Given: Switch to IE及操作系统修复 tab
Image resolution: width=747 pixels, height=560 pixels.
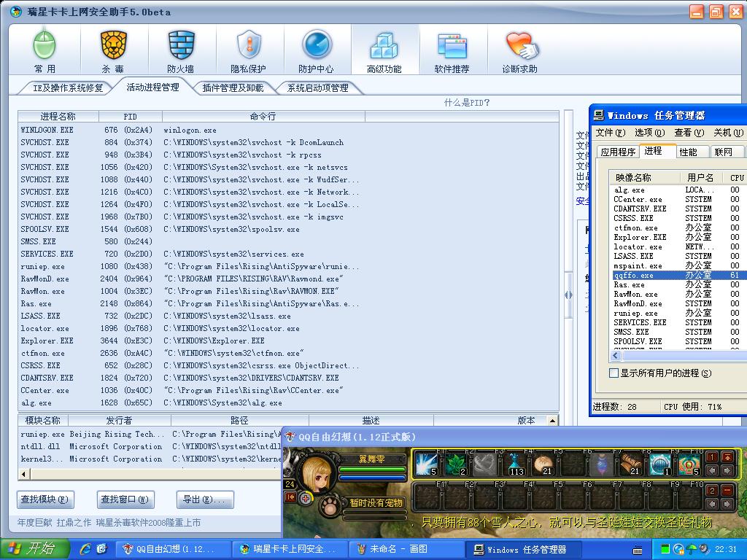Looking at the screenshot, I should click(68, 88).
